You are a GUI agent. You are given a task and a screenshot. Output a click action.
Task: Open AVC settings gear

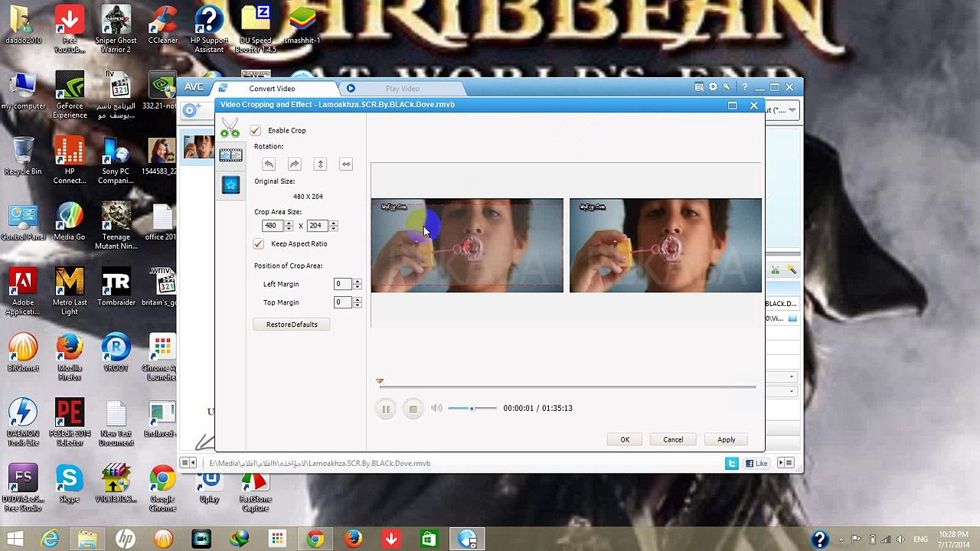click(x=713, y=87)
